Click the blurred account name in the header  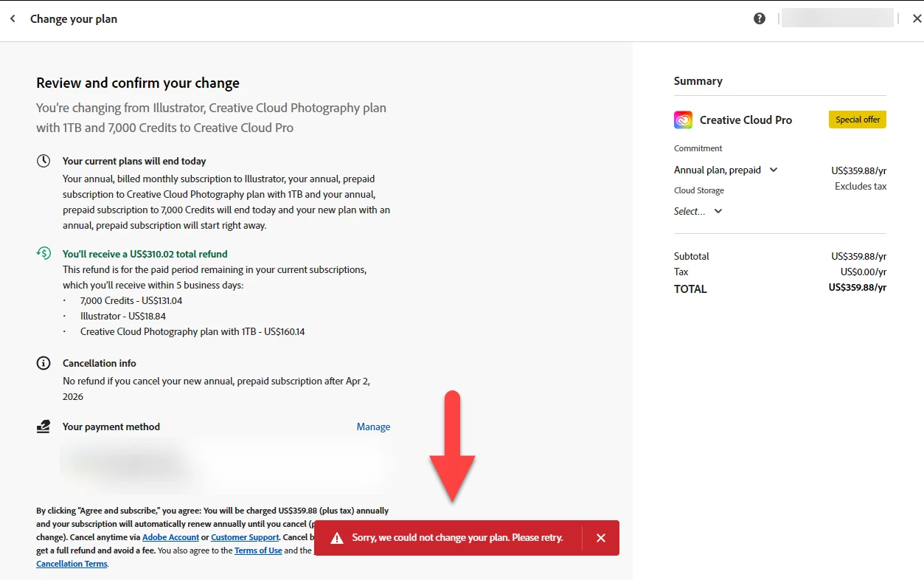point(837,18)
